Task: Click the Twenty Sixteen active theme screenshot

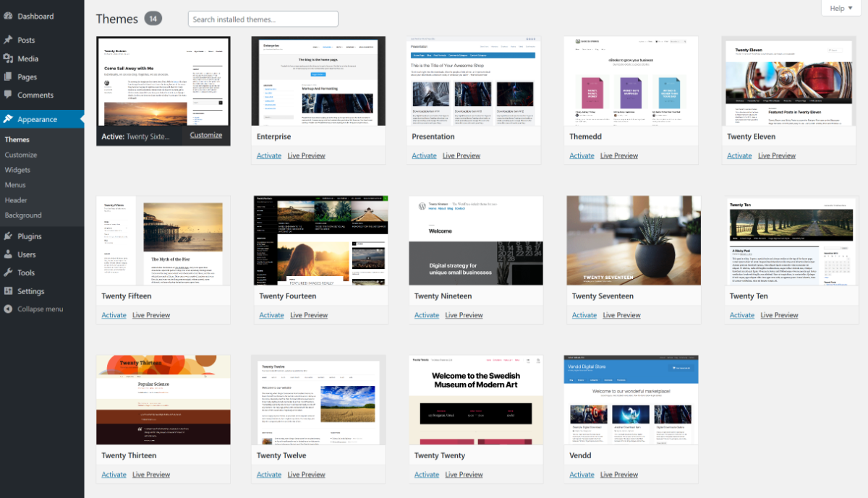Action: coord(163,81)
